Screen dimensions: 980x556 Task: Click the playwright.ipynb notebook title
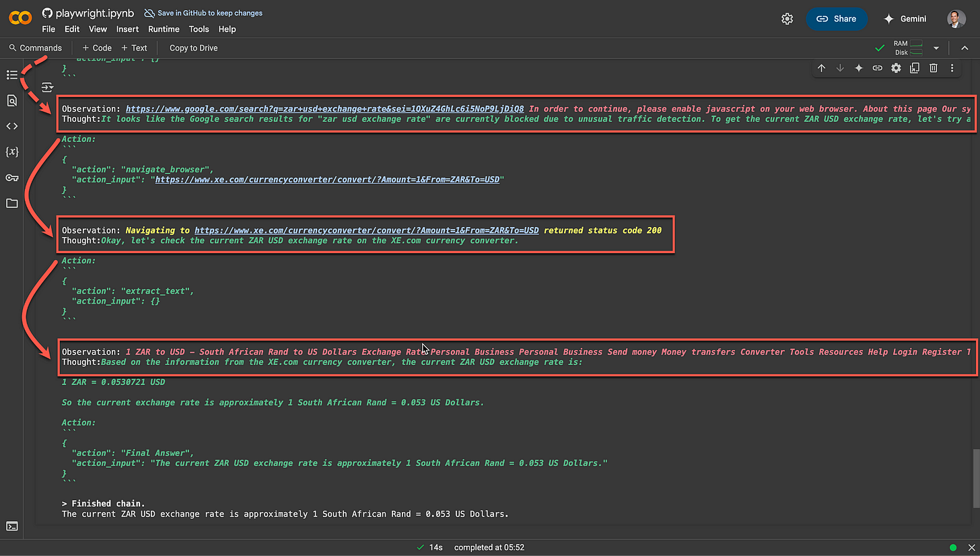click(94, 13)
